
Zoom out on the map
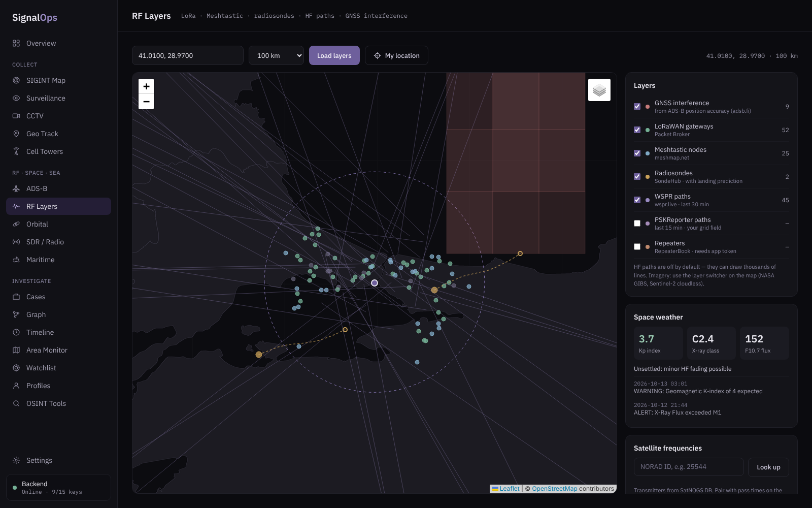point(146,102)
